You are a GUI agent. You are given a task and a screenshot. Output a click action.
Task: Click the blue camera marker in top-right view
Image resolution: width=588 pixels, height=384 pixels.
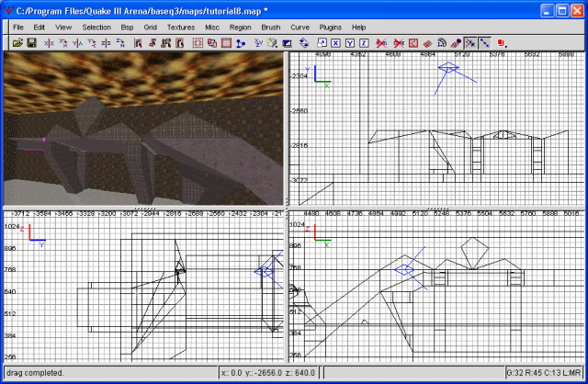[448, 68]
